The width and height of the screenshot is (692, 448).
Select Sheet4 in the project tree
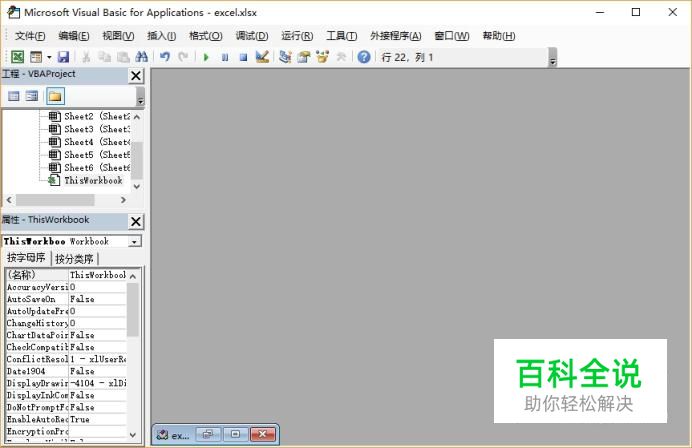point(90,142)
